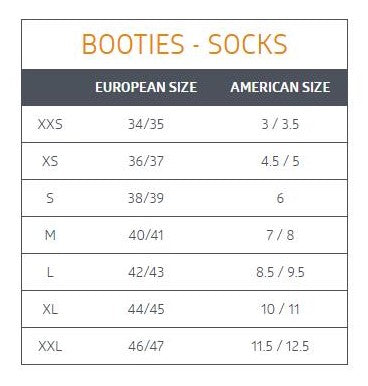Select the S size row label
Image resolution: width=368 pixels, height=386 pixels.
pos(50,198)
